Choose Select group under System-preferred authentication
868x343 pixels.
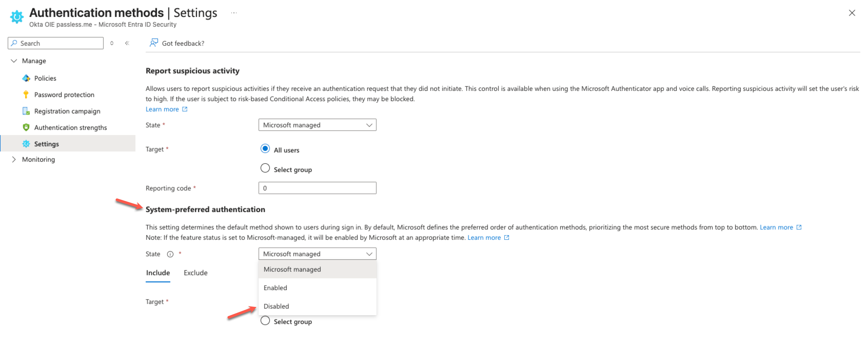pyautogui.click(x=265, y=321)
